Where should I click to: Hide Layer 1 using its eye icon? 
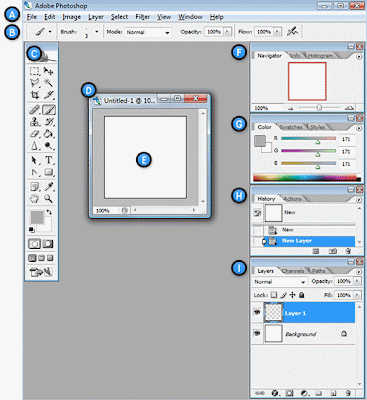[x=257, y=313]
